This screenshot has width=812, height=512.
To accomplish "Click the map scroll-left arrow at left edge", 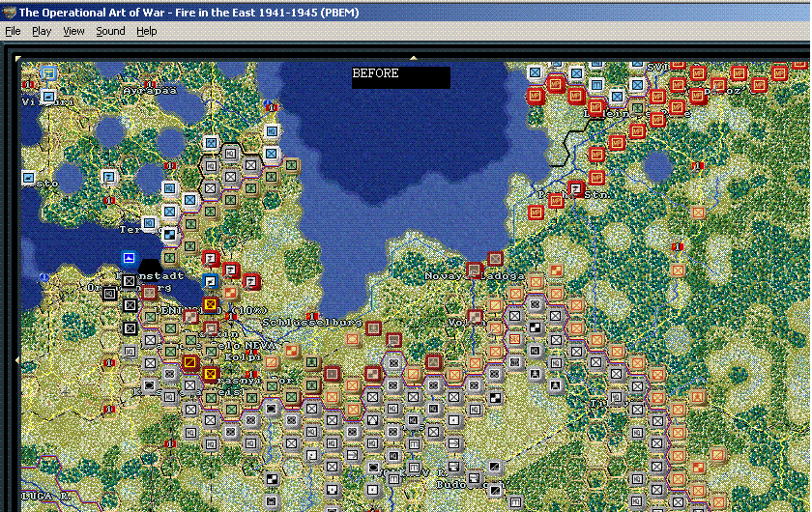I will pos(18,359).
